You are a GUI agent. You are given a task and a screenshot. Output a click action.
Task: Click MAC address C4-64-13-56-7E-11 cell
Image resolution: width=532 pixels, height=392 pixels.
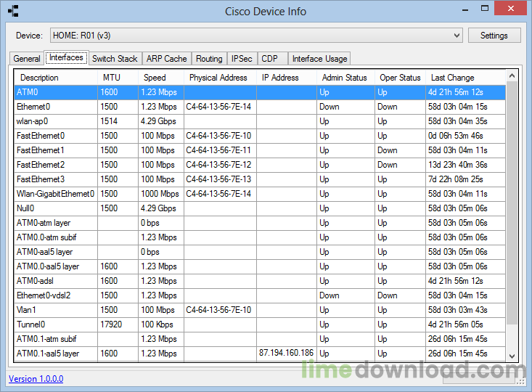220,150
